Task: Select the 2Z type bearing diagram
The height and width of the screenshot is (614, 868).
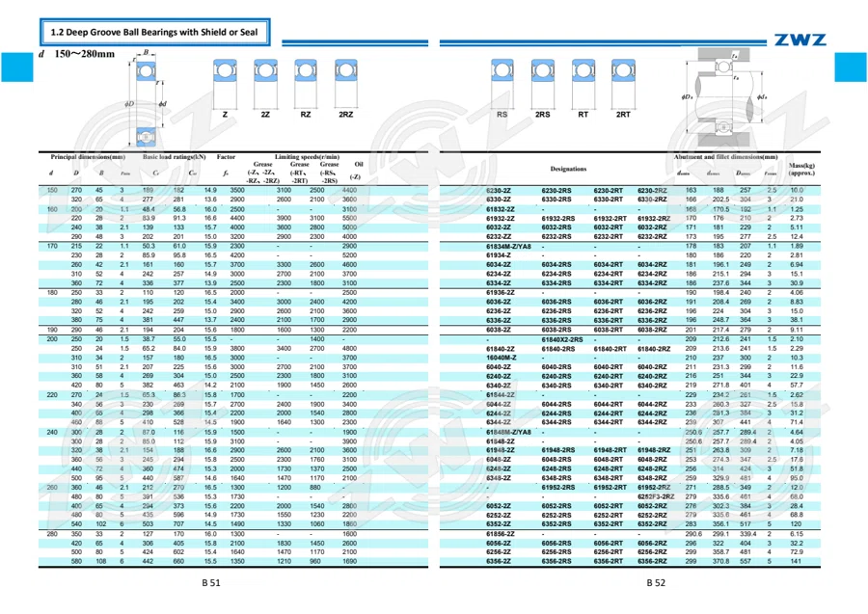Action: 265,84
